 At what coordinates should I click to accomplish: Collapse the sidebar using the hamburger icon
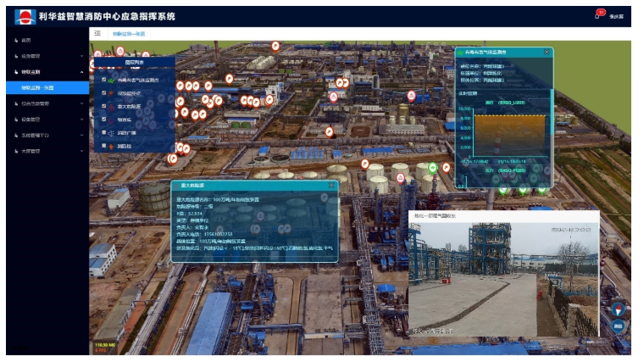(x=97, y=33)
